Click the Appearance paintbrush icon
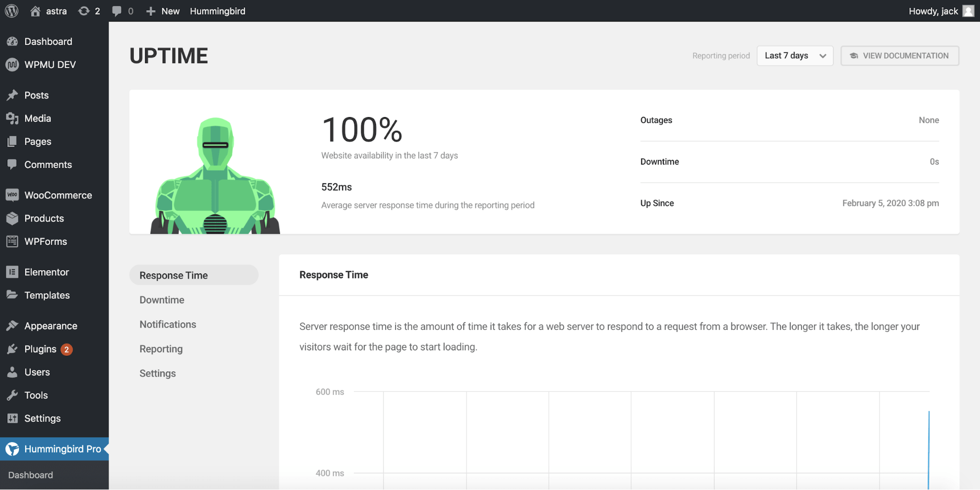 point(12,325)
